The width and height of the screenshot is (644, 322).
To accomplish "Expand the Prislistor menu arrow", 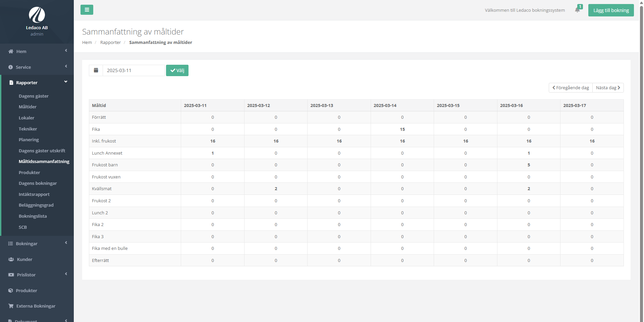I will click(66, 274).
